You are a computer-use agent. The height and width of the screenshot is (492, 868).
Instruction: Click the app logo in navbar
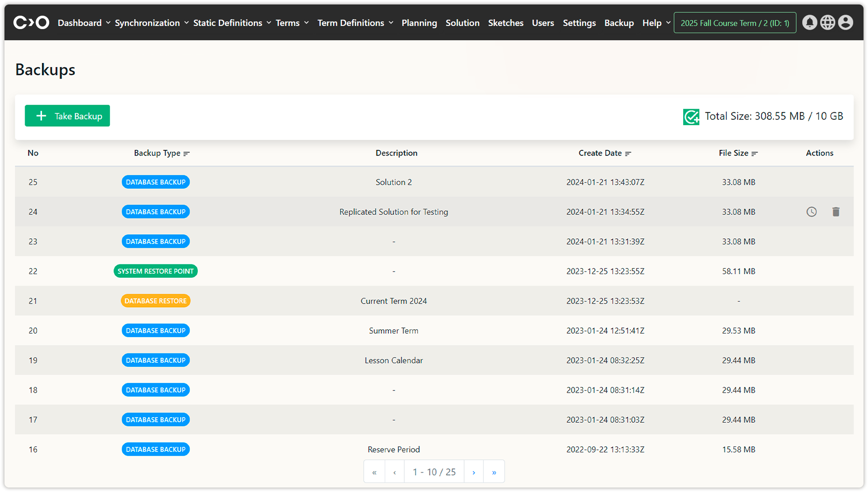(x=31, y=22)
